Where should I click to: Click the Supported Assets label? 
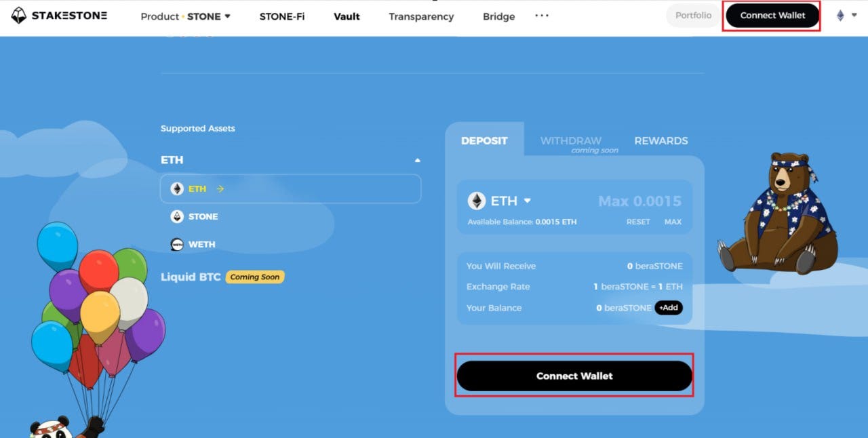[x=198, y=128]
